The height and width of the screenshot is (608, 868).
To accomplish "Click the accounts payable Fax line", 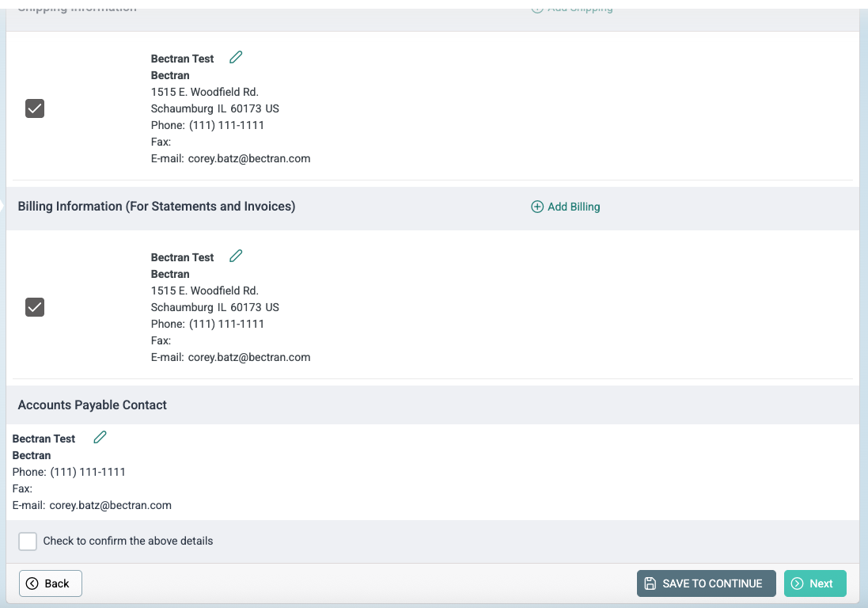I will click(22, 488).
